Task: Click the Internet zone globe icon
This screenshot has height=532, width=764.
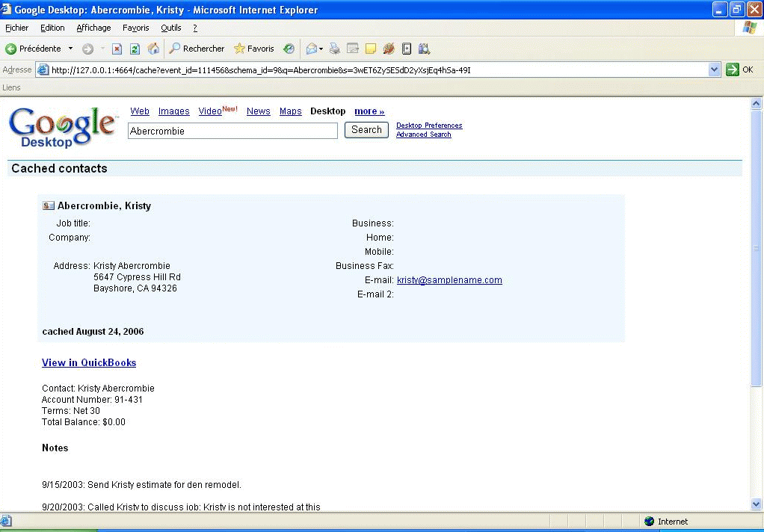Action: click(649, 522)
